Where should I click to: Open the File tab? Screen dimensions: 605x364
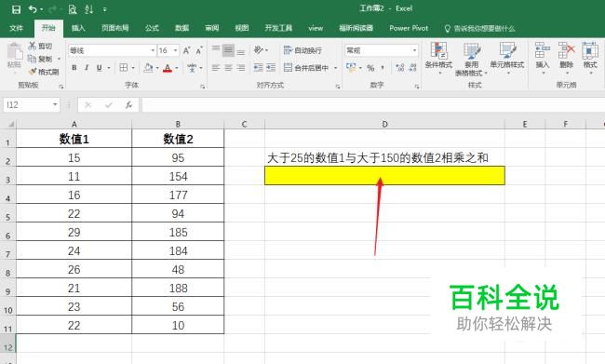(16, 28)
